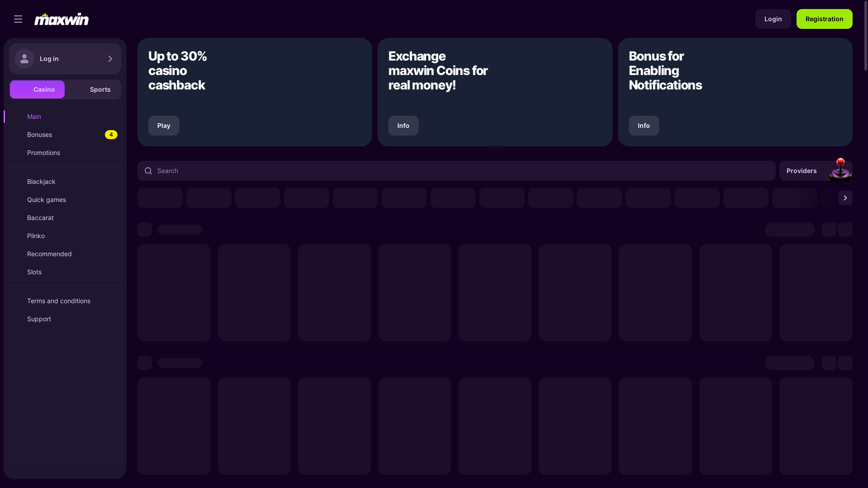The height and width of the screenshot is (488, 868).
Task: Click the Bonuses count badge 4
Action: [x=111, y=135]
